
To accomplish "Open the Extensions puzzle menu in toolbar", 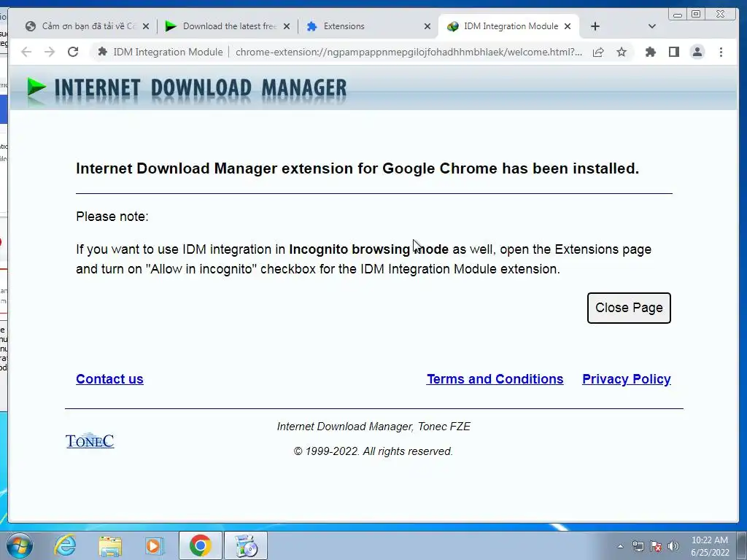I will [650, 52].
